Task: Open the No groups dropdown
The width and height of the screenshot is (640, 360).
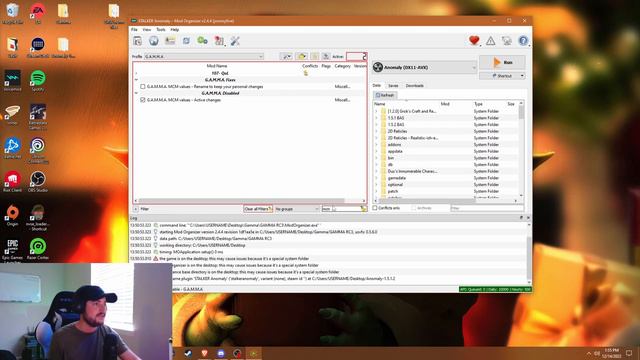Action: (297, 209)
